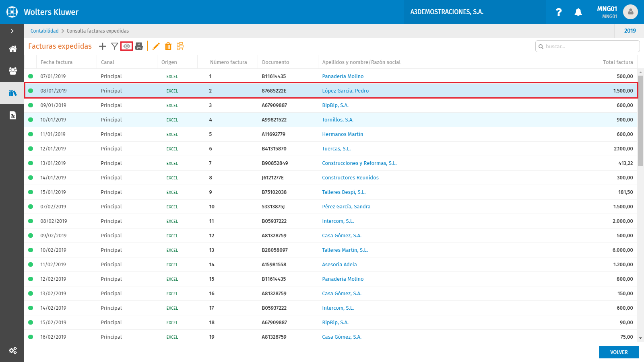Viewport: 644px width, 362px height.
Task: Open the Constructores Reunidos link
Action: pos(350,177)
